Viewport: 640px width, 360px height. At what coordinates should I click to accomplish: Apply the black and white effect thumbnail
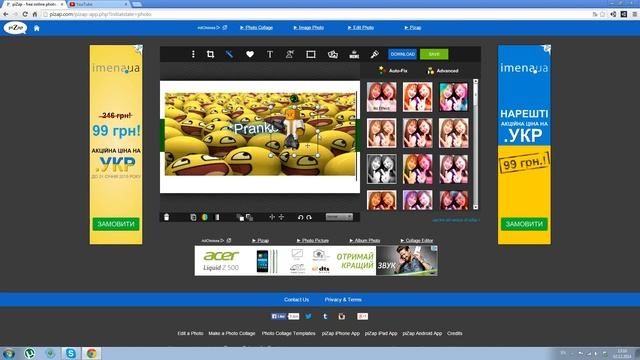point(381,169)
